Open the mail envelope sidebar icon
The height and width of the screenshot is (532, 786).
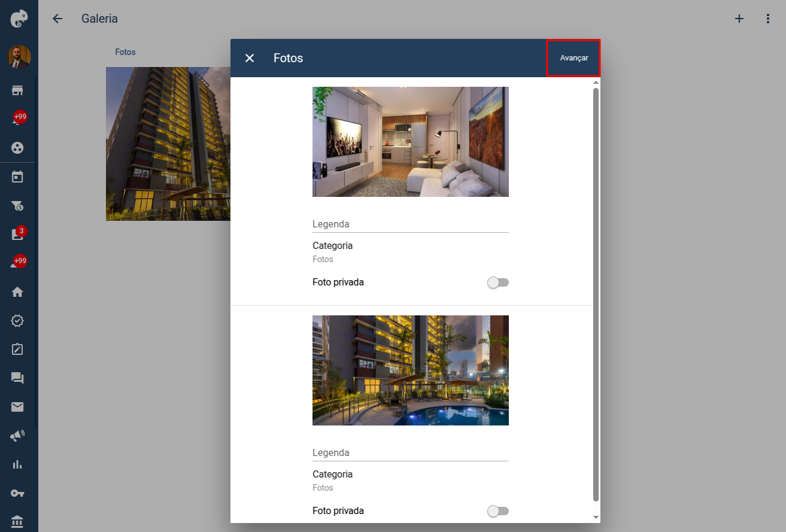click(x=17, y=407)
